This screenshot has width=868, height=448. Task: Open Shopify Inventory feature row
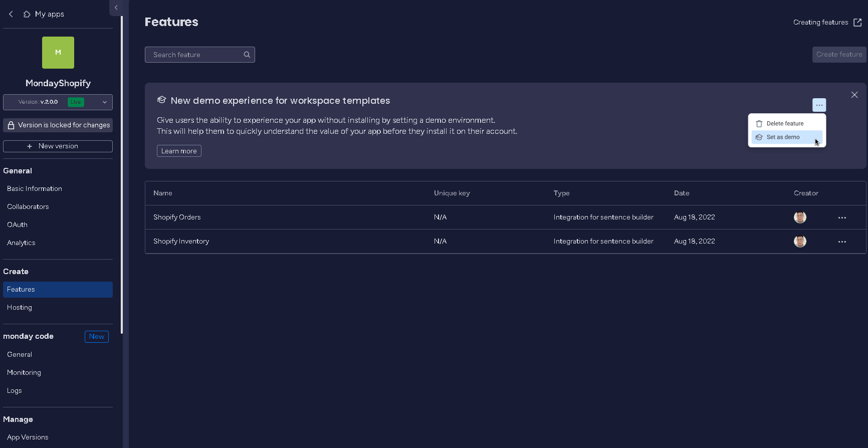point(506,242)
